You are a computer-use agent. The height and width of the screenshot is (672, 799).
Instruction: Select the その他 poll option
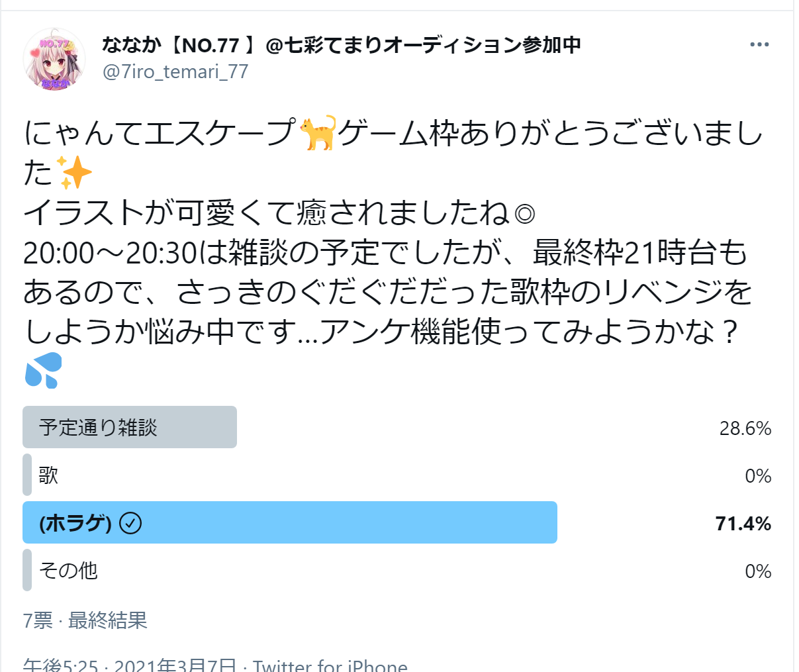(68, 571)
